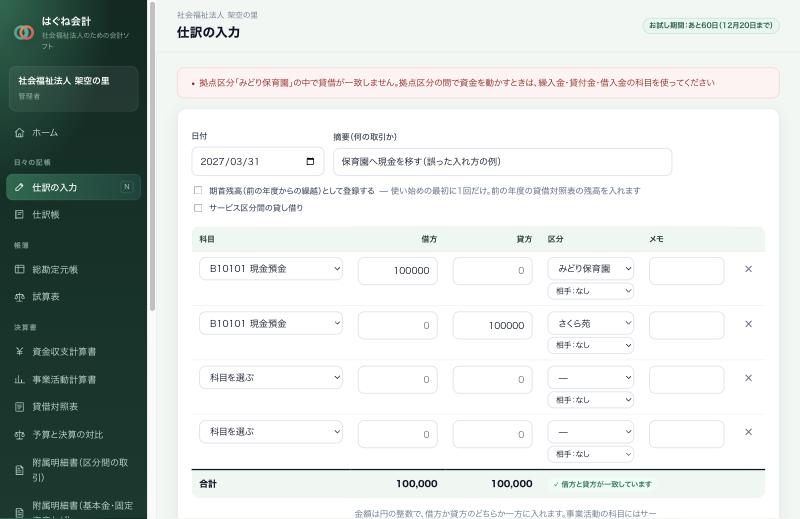
Task: Click credit field in みどり保育園 row
Action: tap(493, 270)
